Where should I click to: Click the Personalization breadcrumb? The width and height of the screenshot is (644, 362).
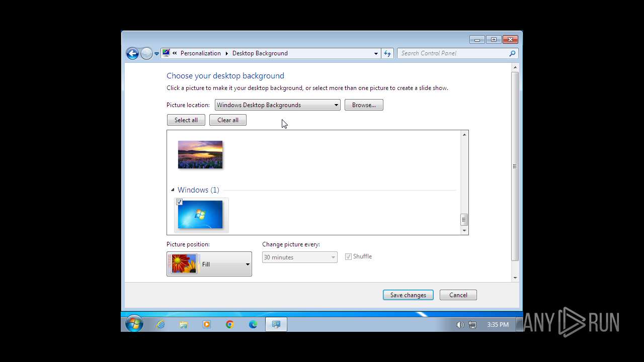(x=200, y=53)
